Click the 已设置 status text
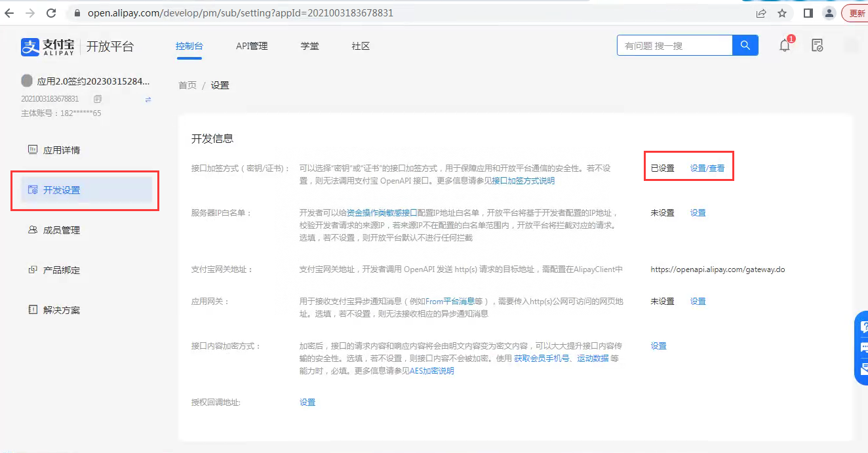Image resolution: width=868 pixels, height=453 pixels. pos(662,168)
